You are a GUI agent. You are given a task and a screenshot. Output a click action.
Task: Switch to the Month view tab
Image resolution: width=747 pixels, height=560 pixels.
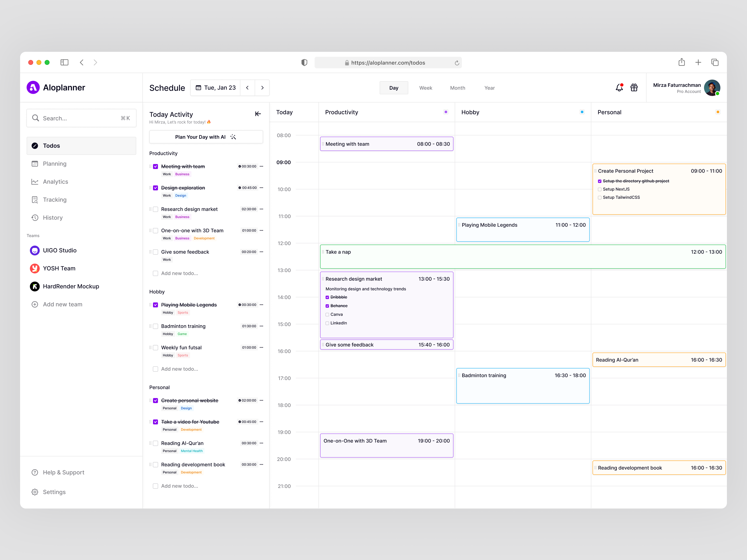(457, 88)
